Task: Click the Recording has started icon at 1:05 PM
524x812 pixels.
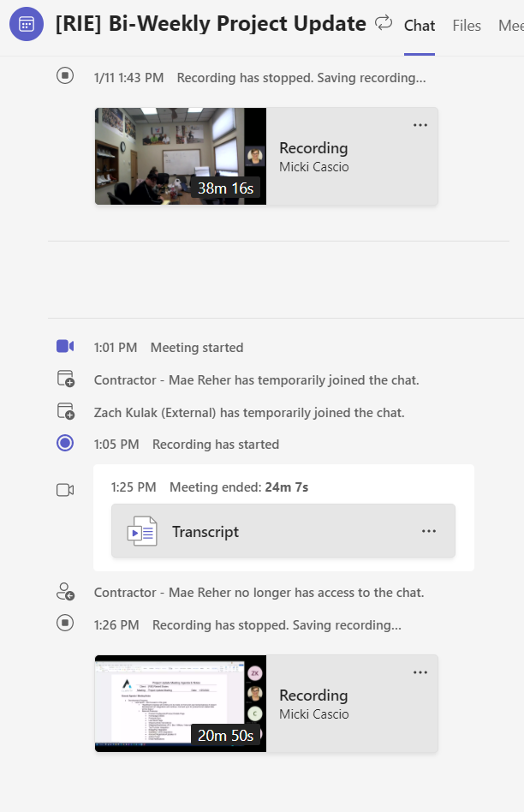Action: point(65,443)
